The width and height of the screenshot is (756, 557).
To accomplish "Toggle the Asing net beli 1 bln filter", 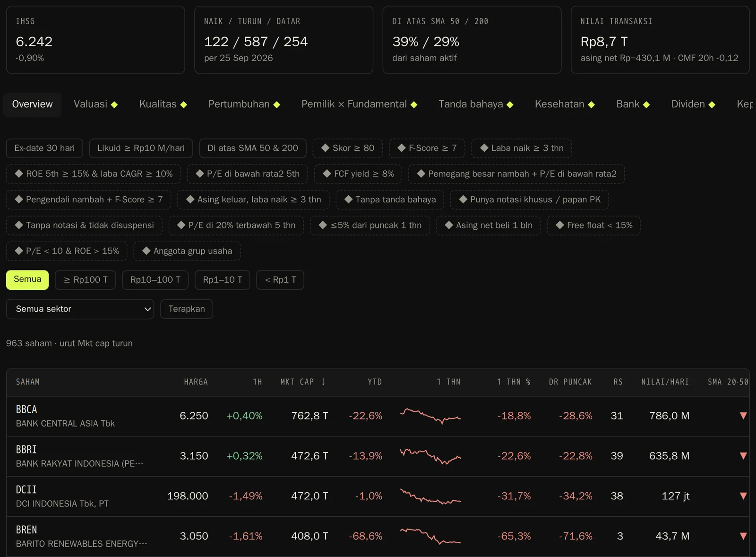I will 489,225.
